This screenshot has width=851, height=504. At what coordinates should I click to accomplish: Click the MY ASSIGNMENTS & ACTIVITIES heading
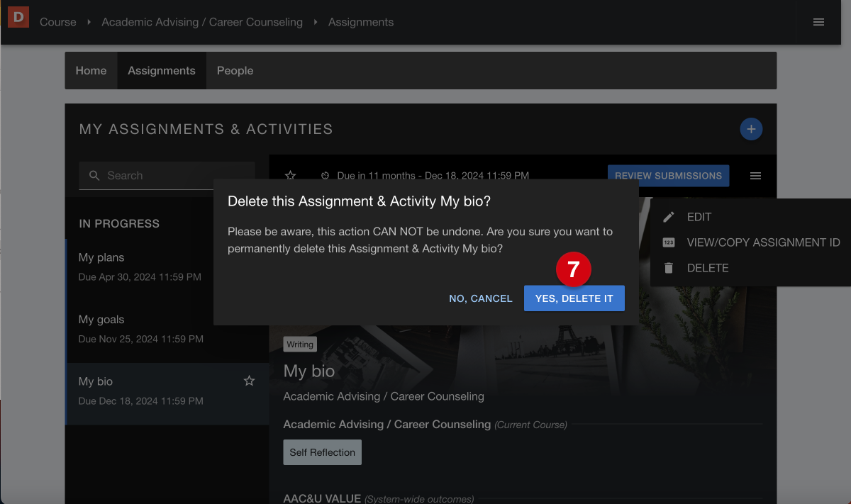(x=206, y=129)
